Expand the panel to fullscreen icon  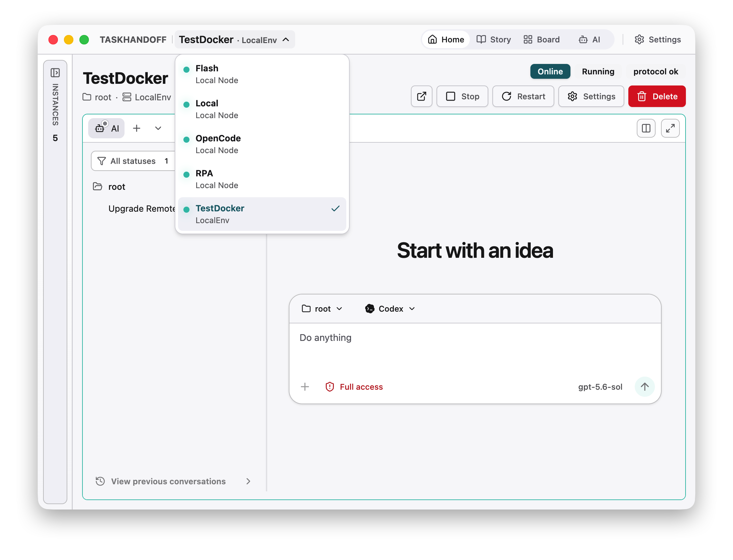[670, 128]
